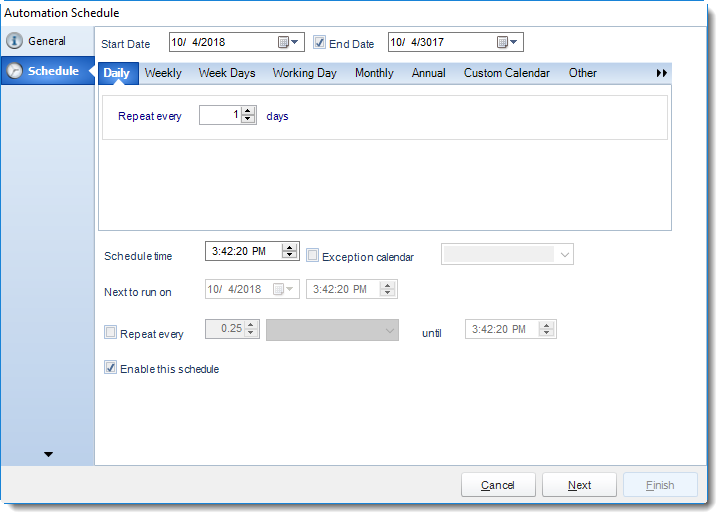Open the General section in sidebar
The height and width of the screenshot is (519, 723).
(x=47, y=41)
